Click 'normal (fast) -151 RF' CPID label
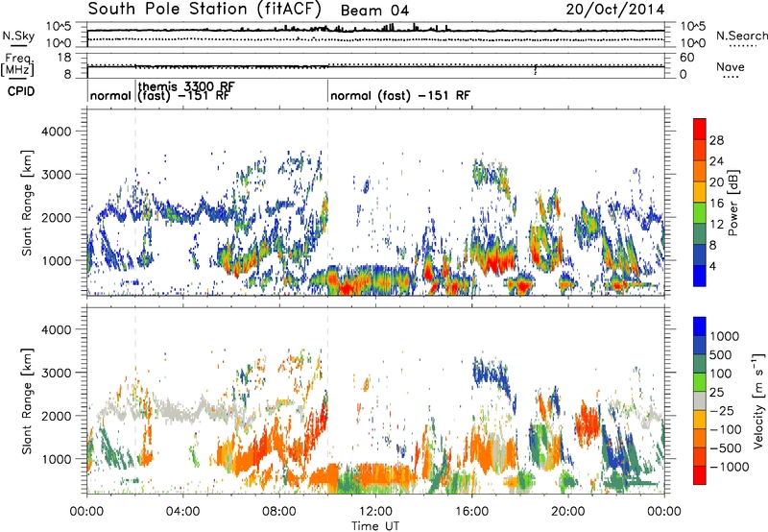The image size is (768, 532). point(400,95)
